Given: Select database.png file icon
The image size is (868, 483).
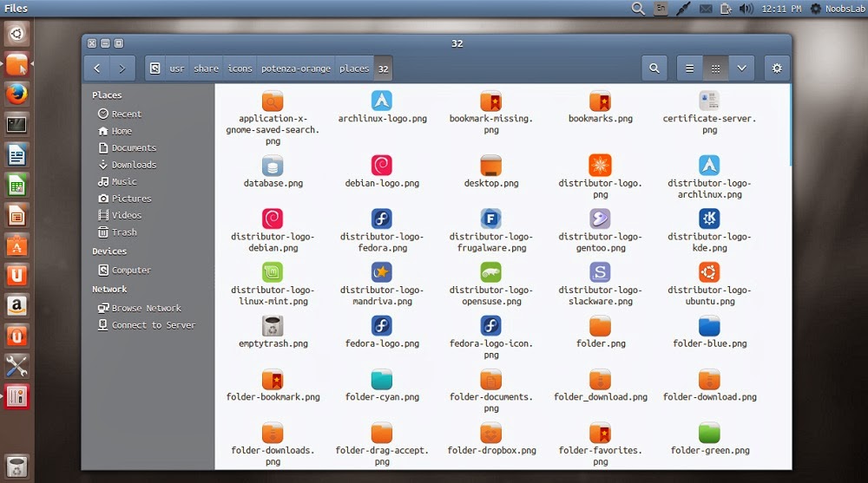Looking at the screenshot, I should point(273,166).
